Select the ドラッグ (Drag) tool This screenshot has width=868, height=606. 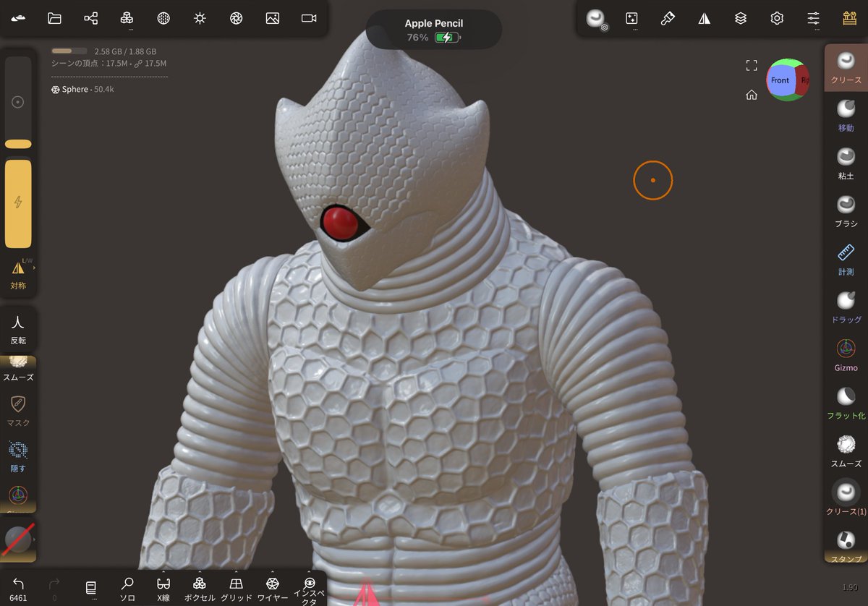846,307
